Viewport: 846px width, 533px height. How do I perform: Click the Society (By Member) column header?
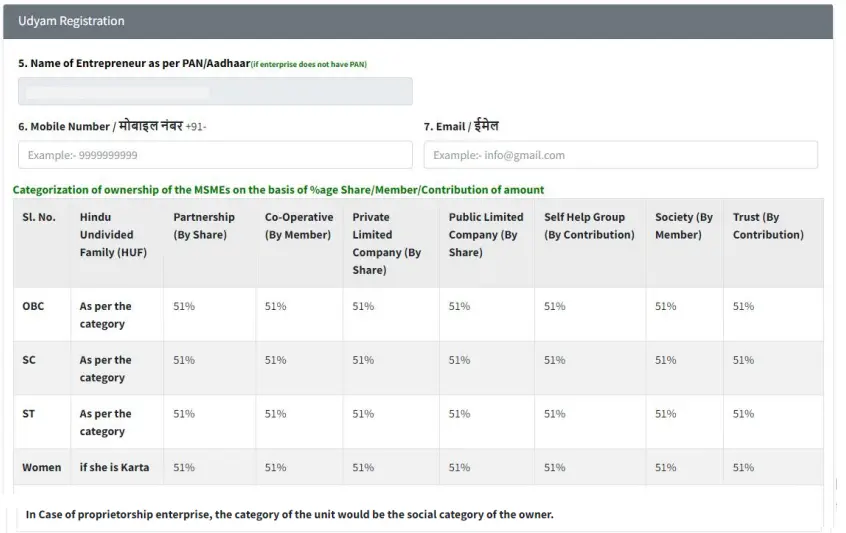point(684,226)
